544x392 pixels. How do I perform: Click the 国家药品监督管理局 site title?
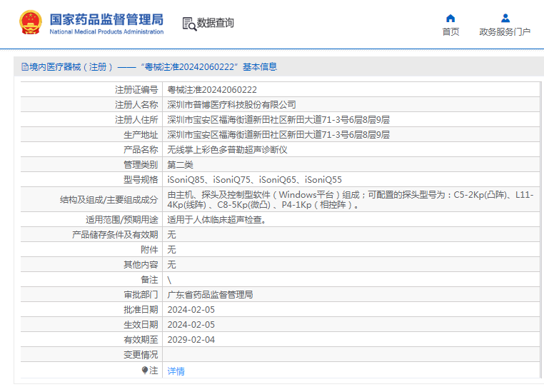coord(106,19)
